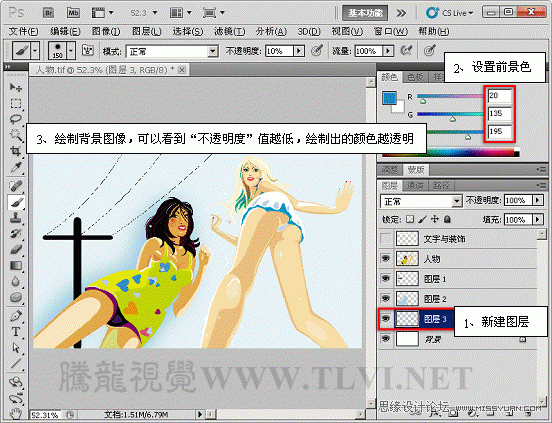
Task: Enable tablet pressure for opacity
Action: [317, 51]
